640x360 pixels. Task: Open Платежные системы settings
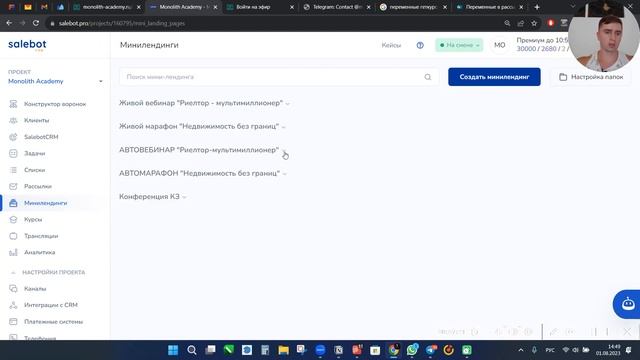coord(53,322)
